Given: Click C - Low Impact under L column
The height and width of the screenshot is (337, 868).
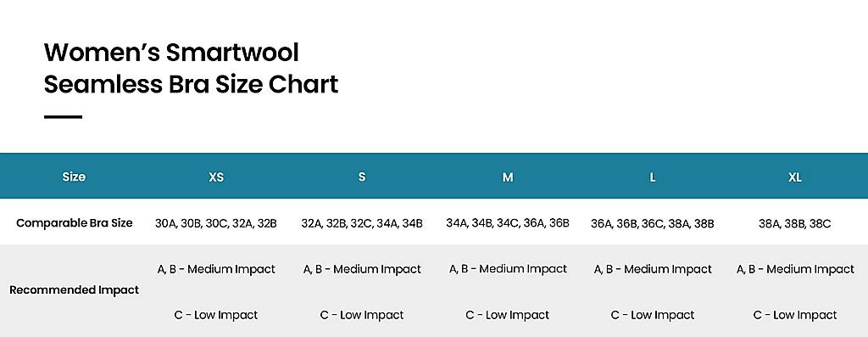Looking at the screenshot, I should (653, 316).
